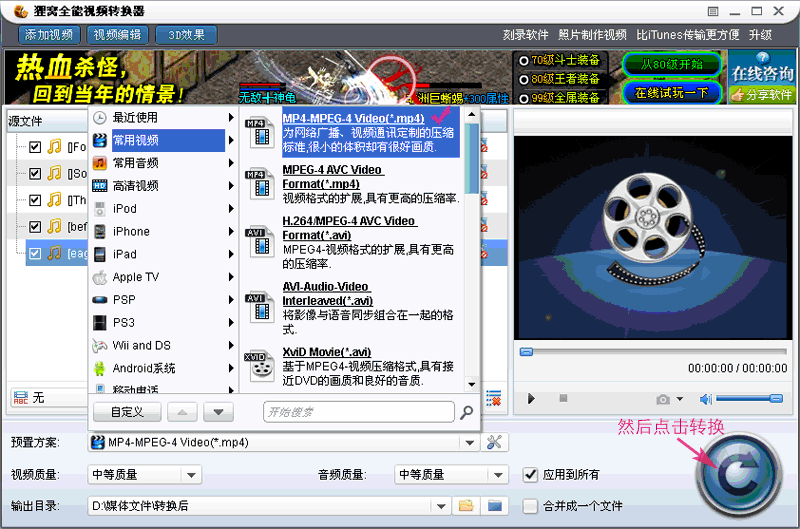800x529 pixels.
Task: Open output directory blue folder icon
Action: pyautogui.click(x=494, y=506)
